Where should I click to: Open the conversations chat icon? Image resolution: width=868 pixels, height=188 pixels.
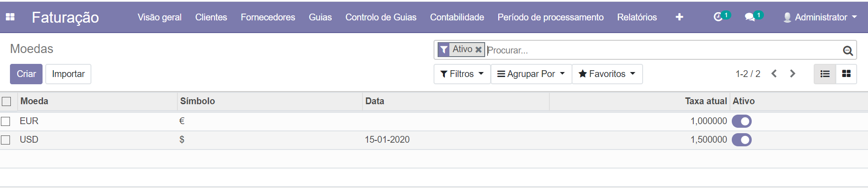pyautogui.click(x=750, y=17)
